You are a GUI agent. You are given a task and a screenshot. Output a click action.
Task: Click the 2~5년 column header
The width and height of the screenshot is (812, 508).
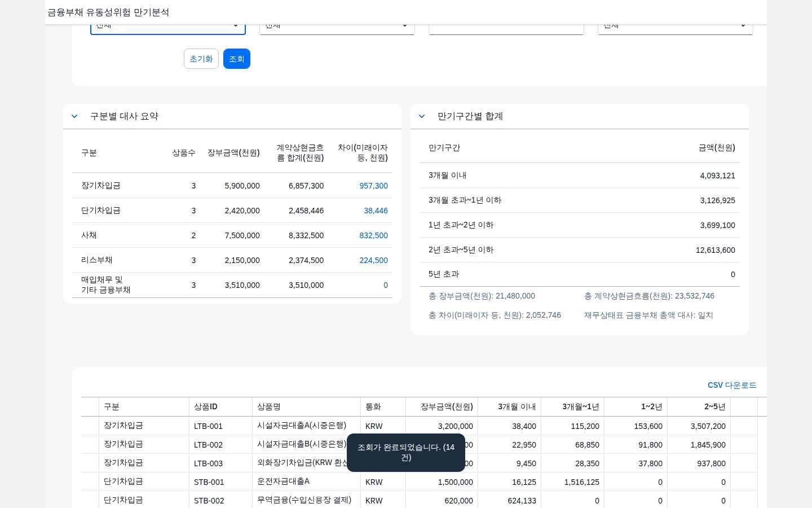point(699,406)
